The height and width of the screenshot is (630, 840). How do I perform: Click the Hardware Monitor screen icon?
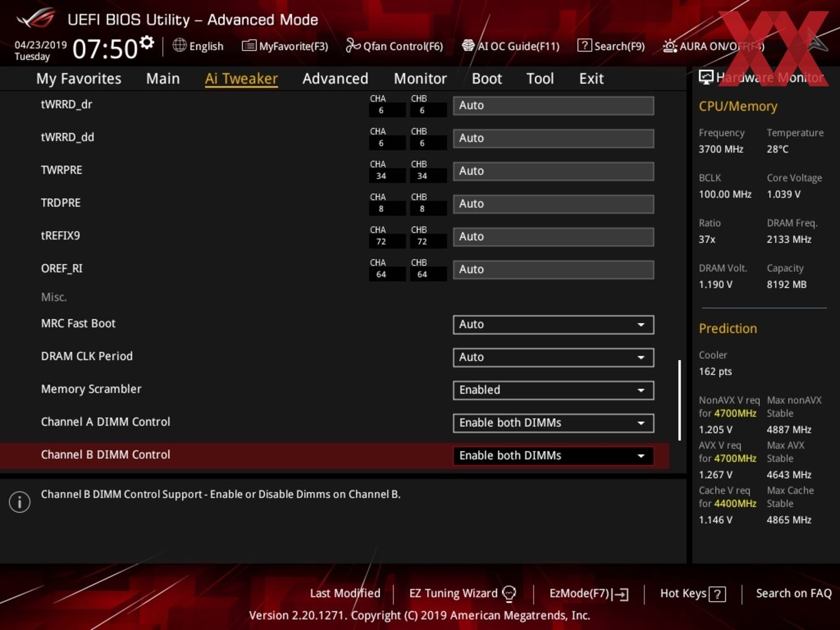[706, 77]
